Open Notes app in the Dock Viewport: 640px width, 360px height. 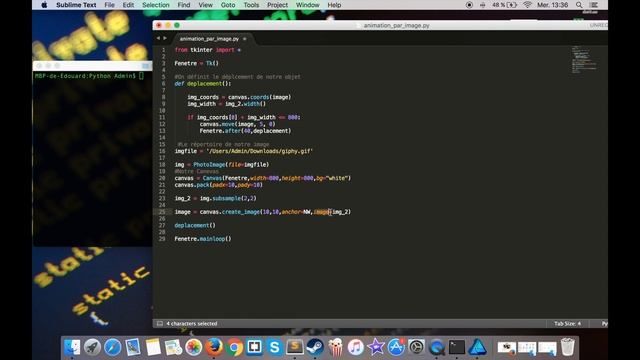point(153,347)
